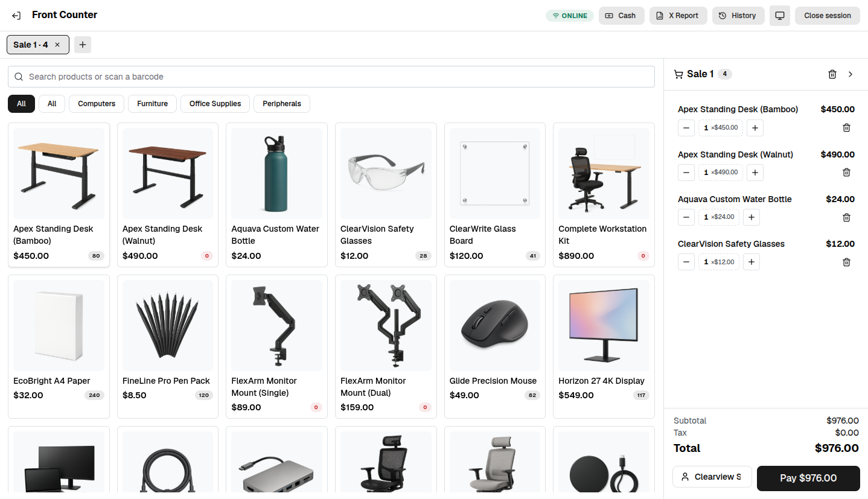Decrease quantity of Apex Standing Desk (Bamboo)
Screen dimensions: 868x499
tap(686, 128)
